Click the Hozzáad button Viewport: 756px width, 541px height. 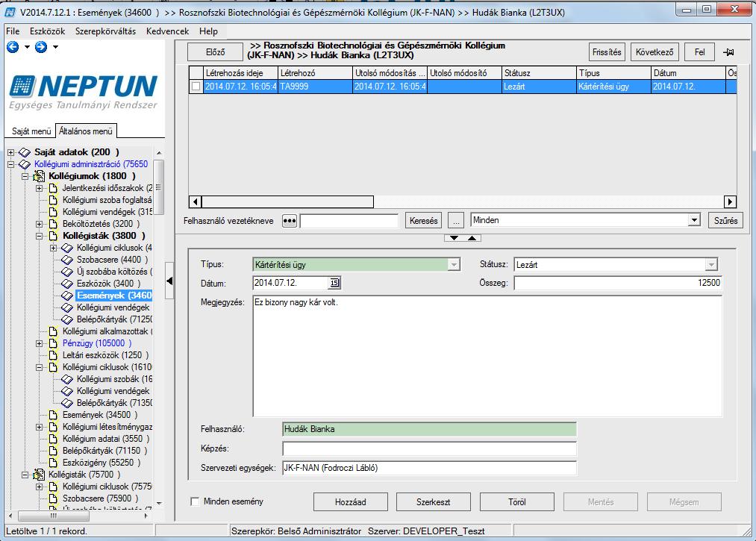[x=351, y=502]
